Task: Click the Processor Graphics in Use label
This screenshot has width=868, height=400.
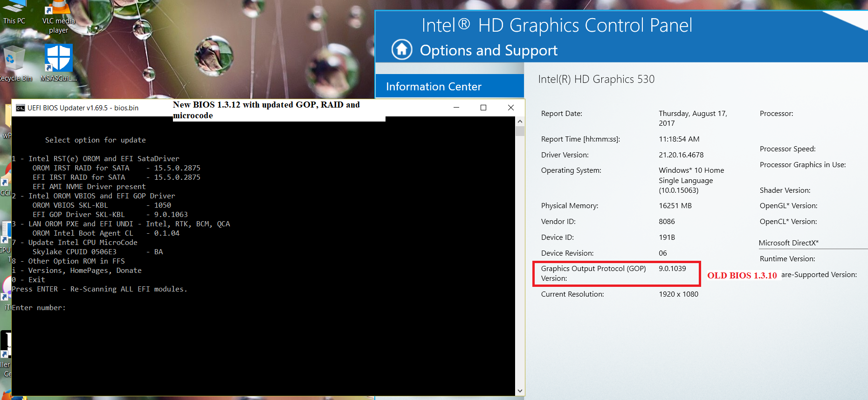Action: tap(803, 165)
